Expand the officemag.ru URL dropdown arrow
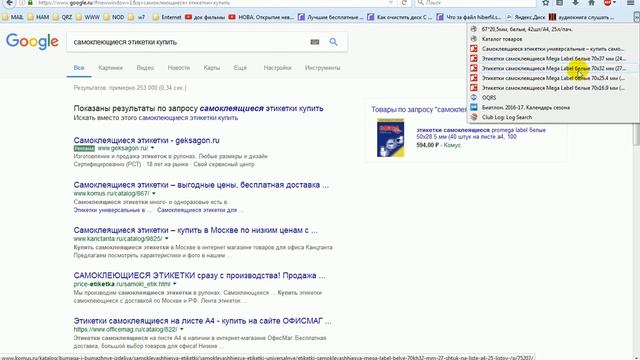Viewport: 640px width, 360px height. (182, 329)
